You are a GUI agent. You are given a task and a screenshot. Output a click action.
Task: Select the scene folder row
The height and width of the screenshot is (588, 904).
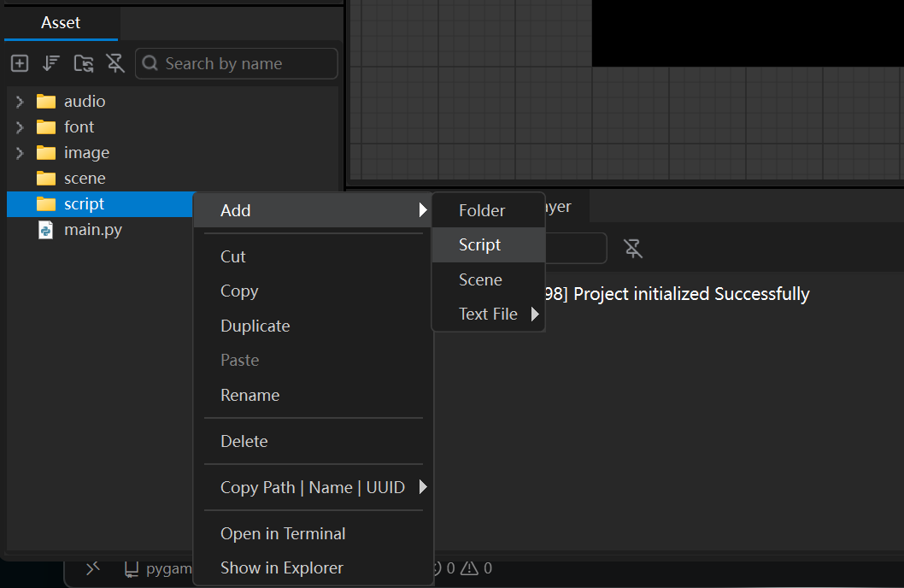(x=173, y=178)
